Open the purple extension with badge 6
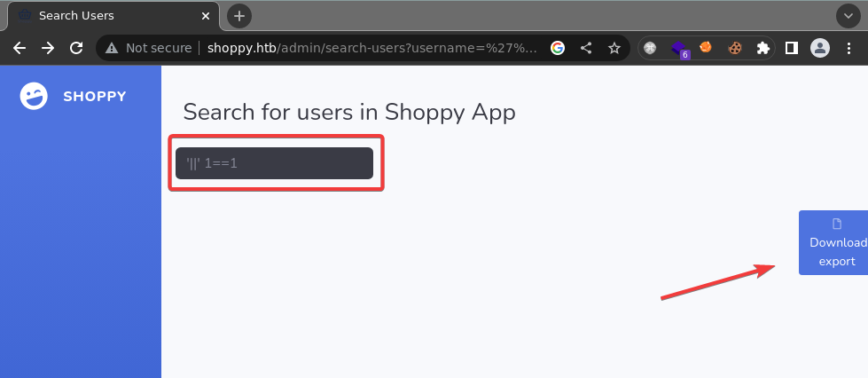This screenshot has height=378, width=868. tap(679, 48)
